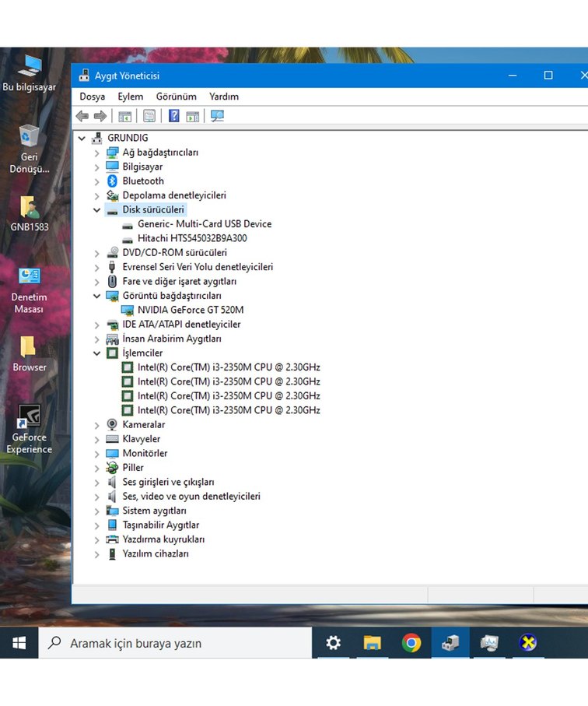Collapse the İşlemciler chevron

tap(96, 353)
